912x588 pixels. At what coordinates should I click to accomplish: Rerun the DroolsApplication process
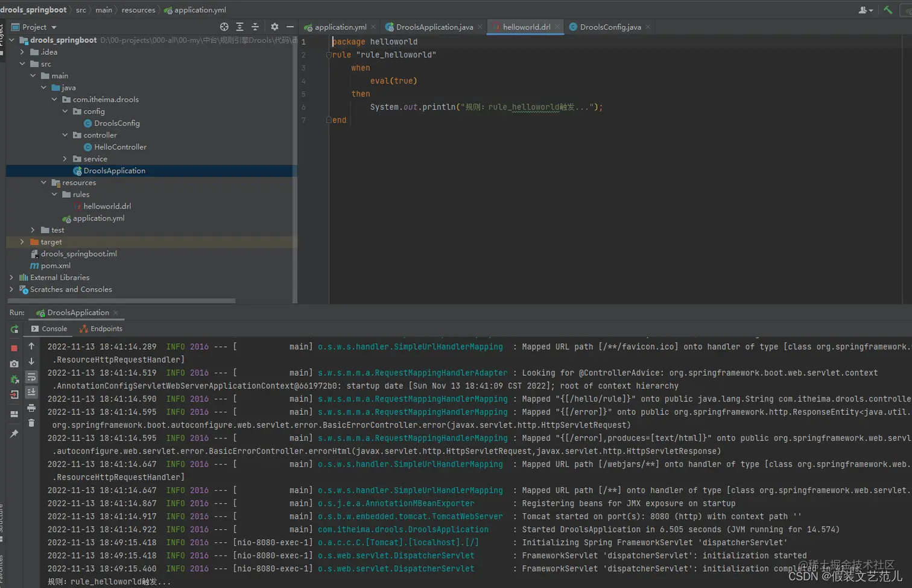(14, 329)
